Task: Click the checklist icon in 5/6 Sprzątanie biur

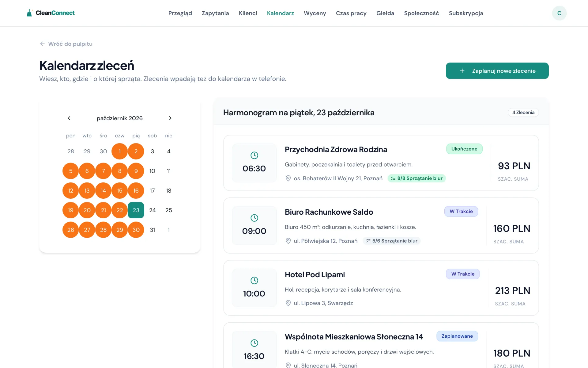Action: pyautogui.click(x=368, y=241)
